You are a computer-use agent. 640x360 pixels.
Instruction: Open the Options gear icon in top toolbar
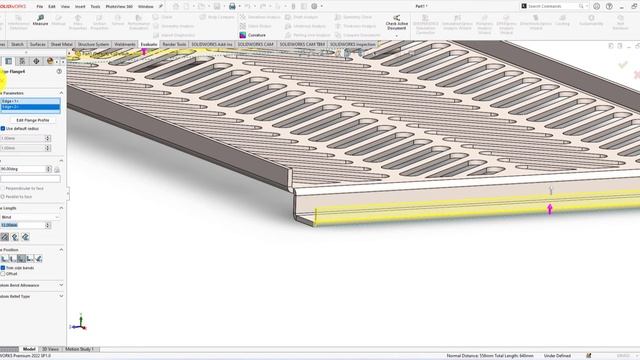(314, 6)
